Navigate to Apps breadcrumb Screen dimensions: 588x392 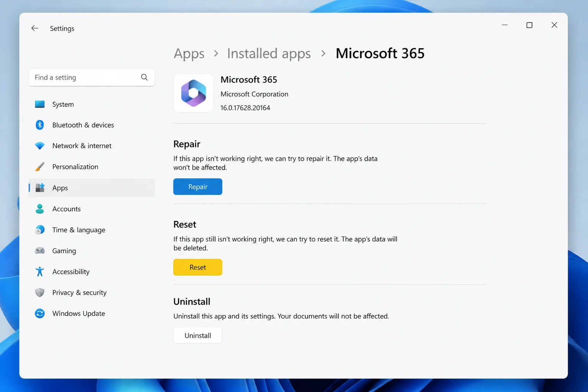tap(189, 54)
